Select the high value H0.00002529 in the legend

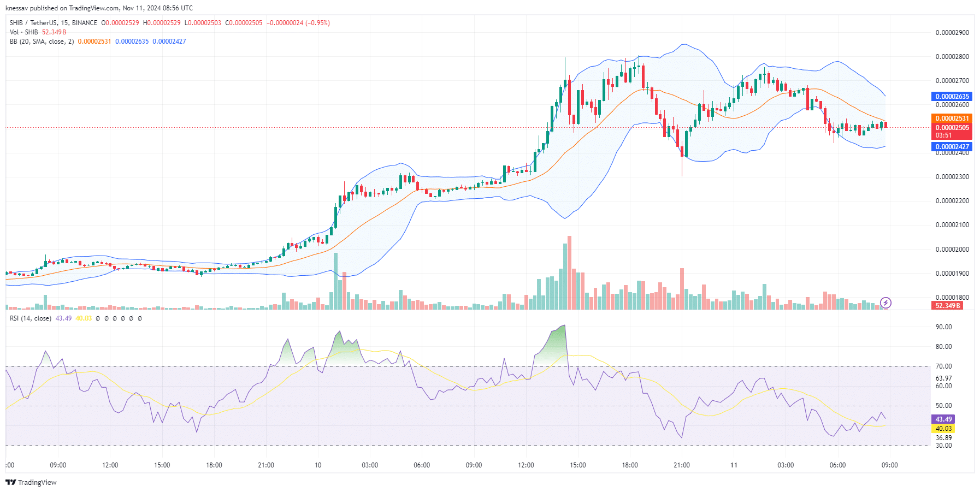click(x=162, y=23)
